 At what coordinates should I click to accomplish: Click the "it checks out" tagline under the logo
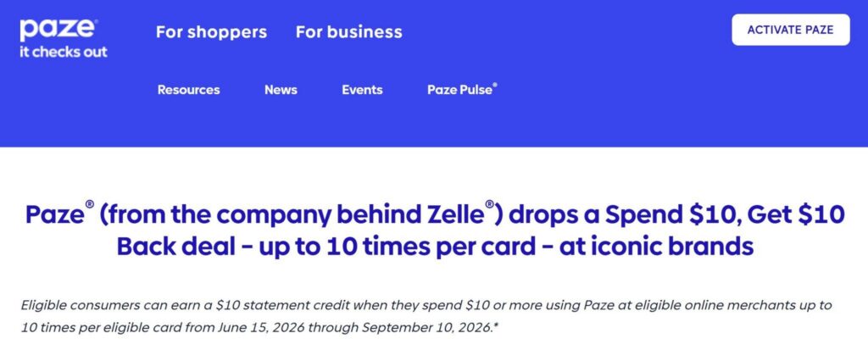(x=63, y=53)
